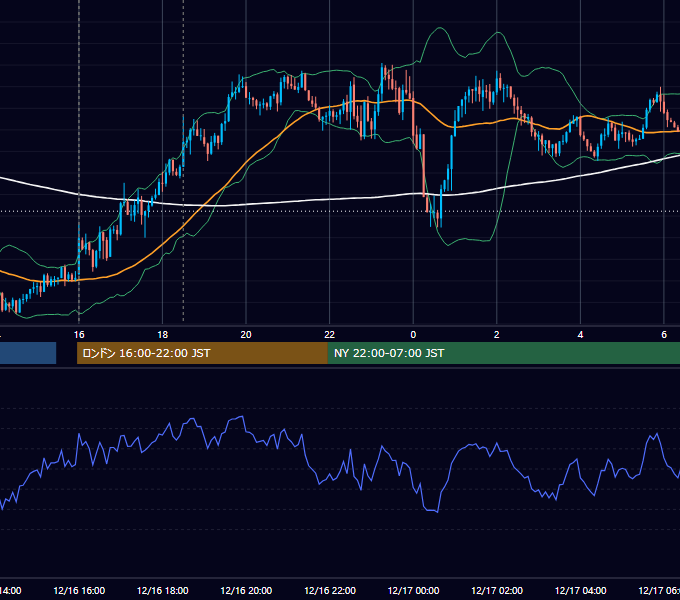Image resolution: width=680 pixels, height=600 pixels.
Task: Select the London 16:00-22:00 JST session bar
Action: click(x=202, y=353)
